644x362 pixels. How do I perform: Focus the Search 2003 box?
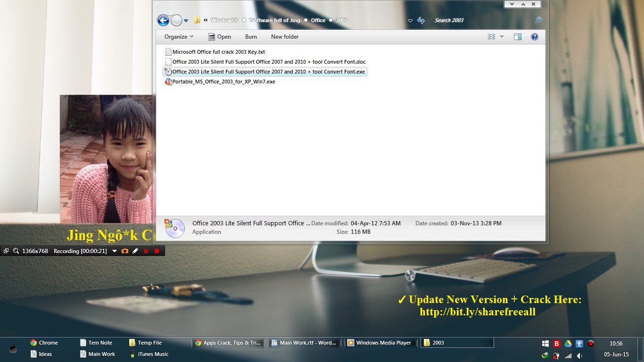click(x=484, y=20)
